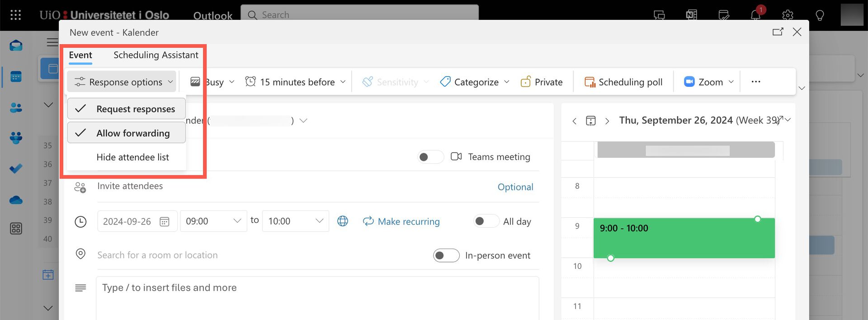868x320 pixels.
Task: Enable Hide attendee list option
Action: (127, 157)
